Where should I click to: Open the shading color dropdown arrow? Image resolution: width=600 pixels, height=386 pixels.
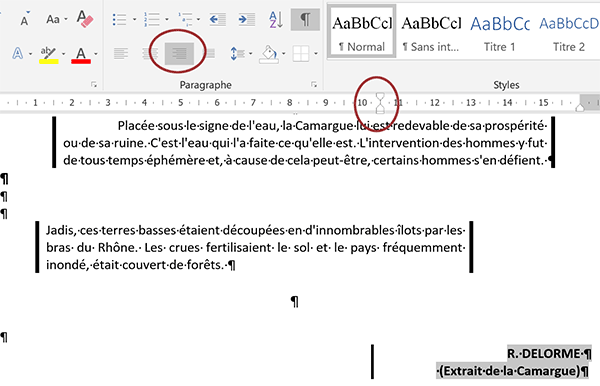click(284, 54)
